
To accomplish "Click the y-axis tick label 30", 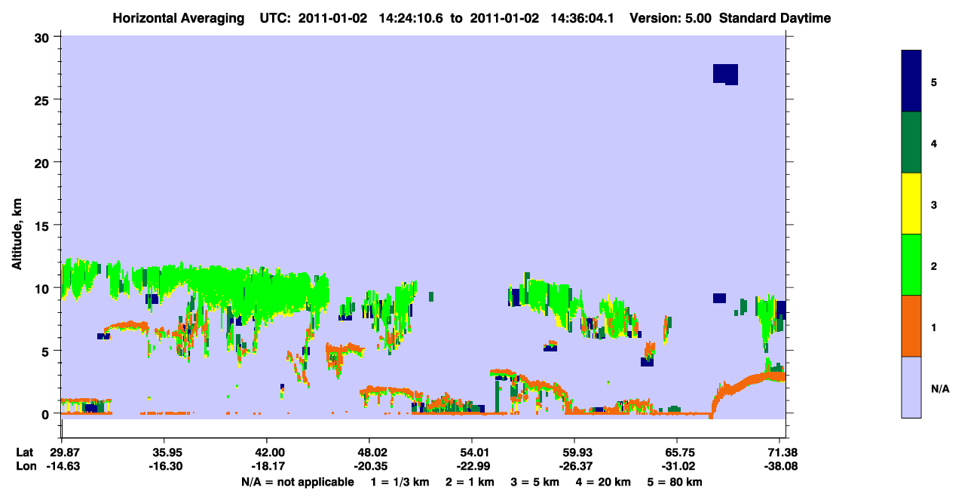I will (x=42, y=37).
